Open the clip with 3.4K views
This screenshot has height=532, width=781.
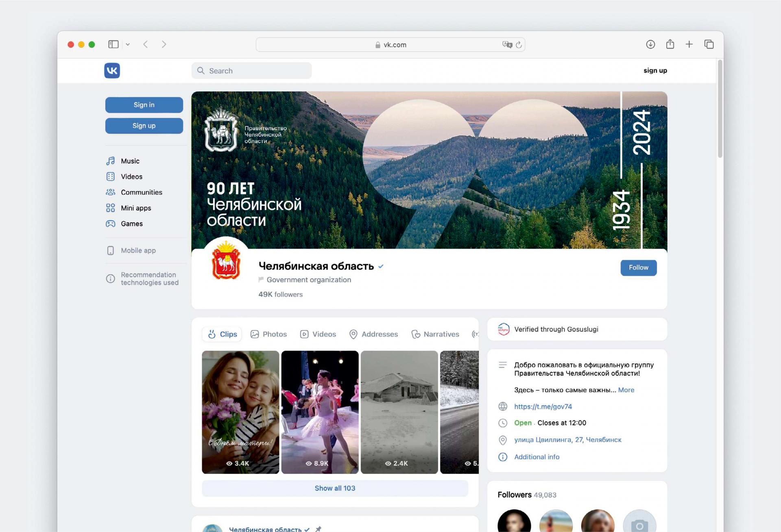240,412
